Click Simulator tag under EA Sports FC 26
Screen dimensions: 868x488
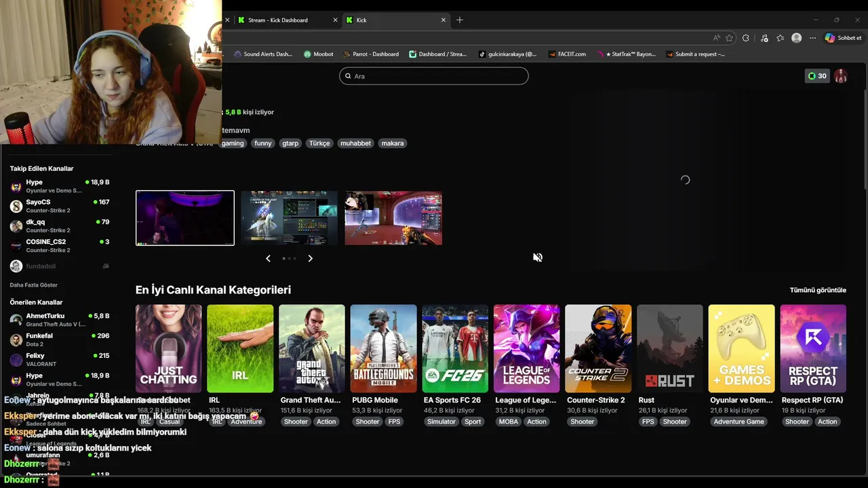(441, 422)
